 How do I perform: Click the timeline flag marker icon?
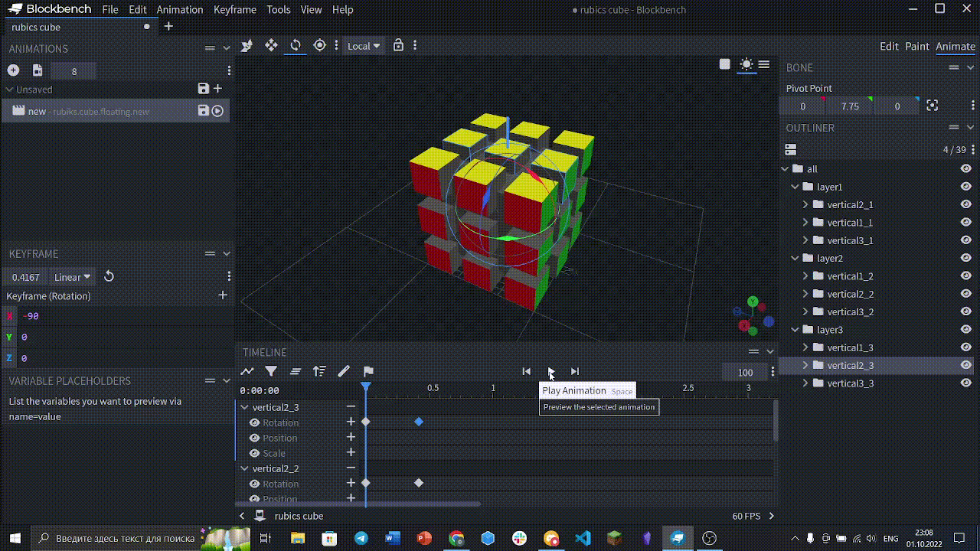point(368,371)
